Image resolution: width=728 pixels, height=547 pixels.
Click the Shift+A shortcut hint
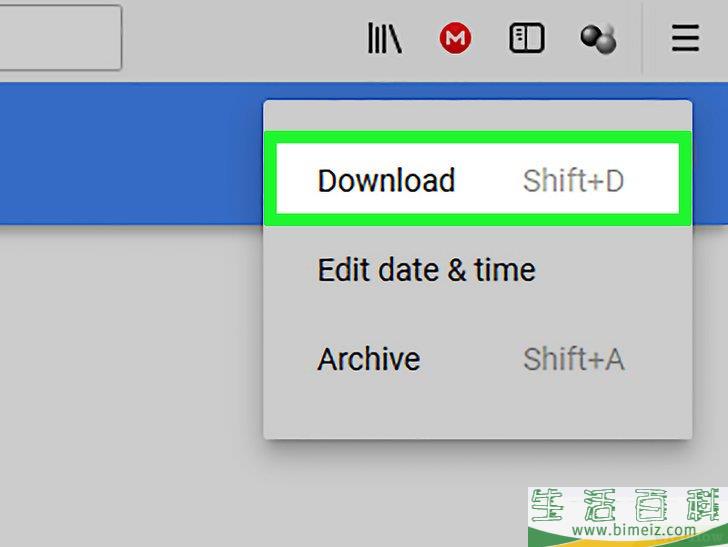point(574,359)
